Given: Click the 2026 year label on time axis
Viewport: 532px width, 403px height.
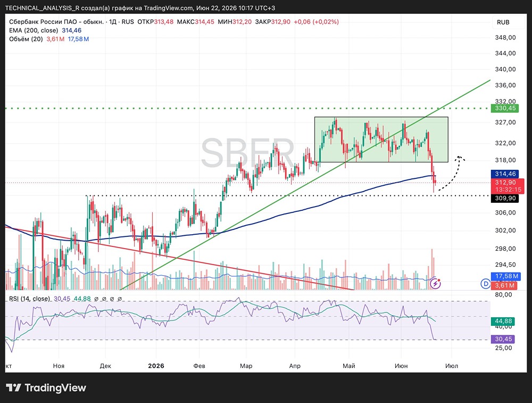Looking at the screenshot, I should click(x=156, y=366).
